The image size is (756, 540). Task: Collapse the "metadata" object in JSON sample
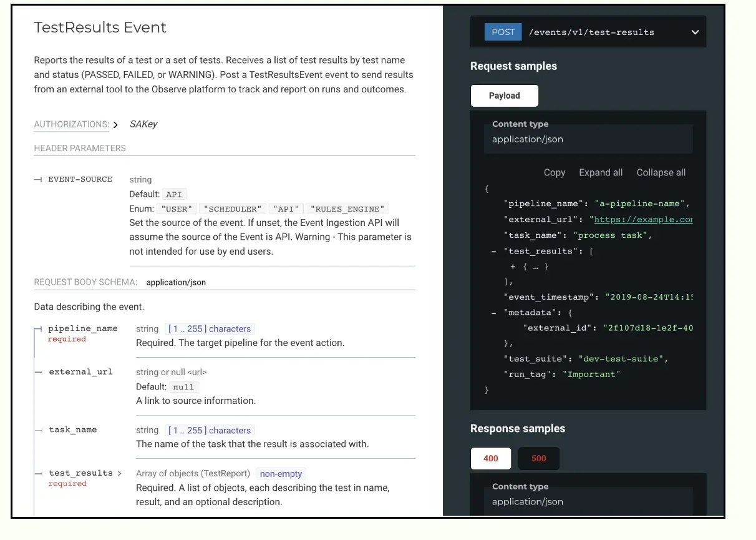coord(493,313)
